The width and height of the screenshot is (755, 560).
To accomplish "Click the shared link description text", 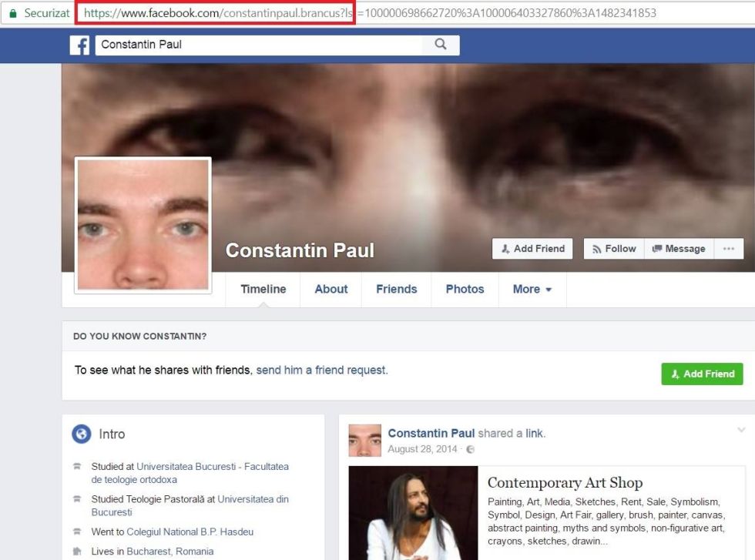I will click(x=606, y=521).
